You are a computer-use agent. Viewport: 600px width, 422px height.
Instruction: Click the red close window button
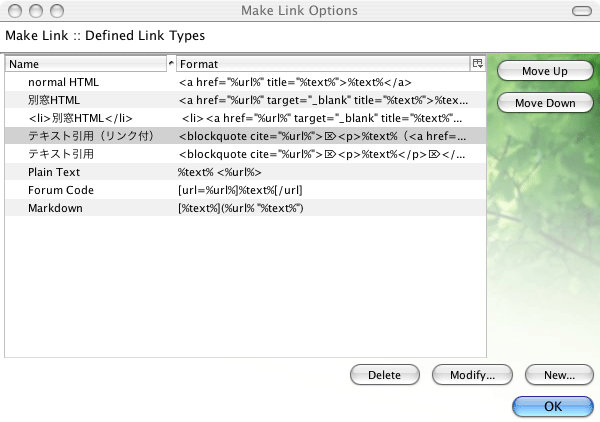[13, 10]
